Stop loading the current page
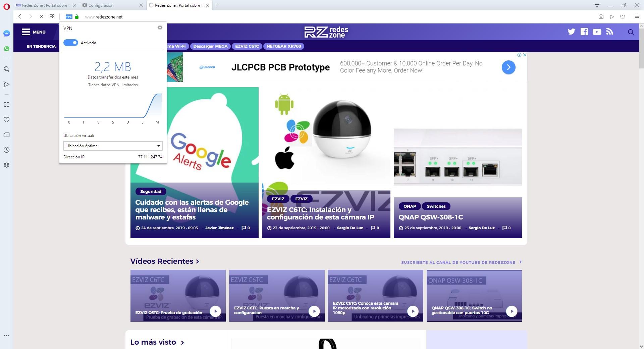 point(41,16)
